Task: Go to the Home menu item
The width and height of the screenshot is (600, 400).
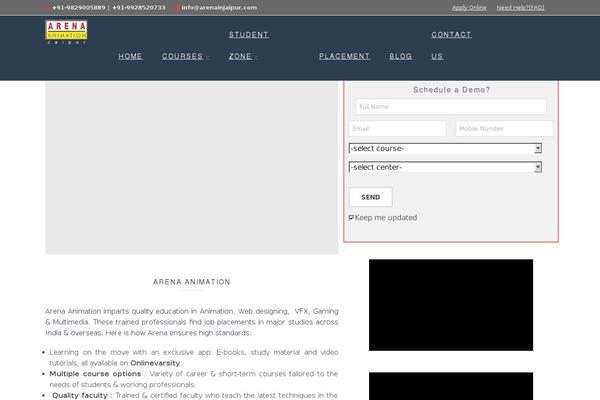Action: pyautogui.click(x=130, y=56)
